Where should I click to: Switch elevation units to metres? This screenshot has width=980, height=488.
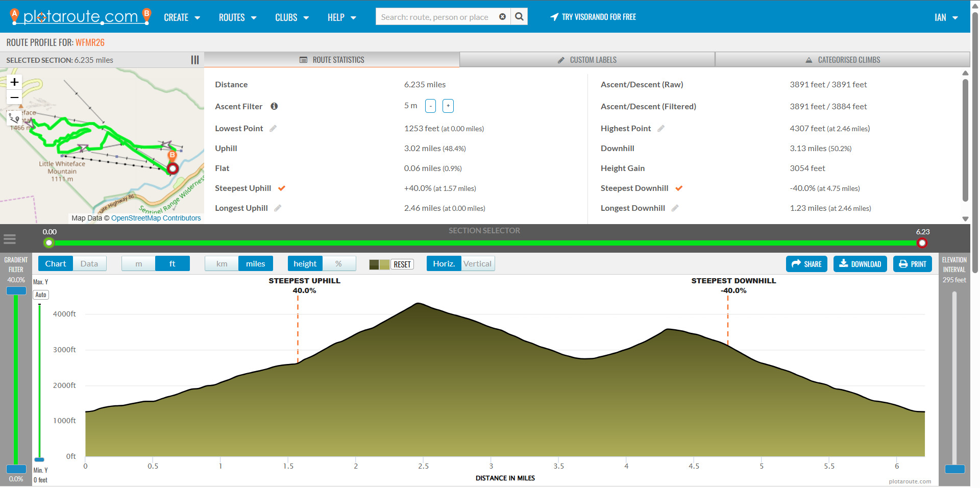coord(138,264)
